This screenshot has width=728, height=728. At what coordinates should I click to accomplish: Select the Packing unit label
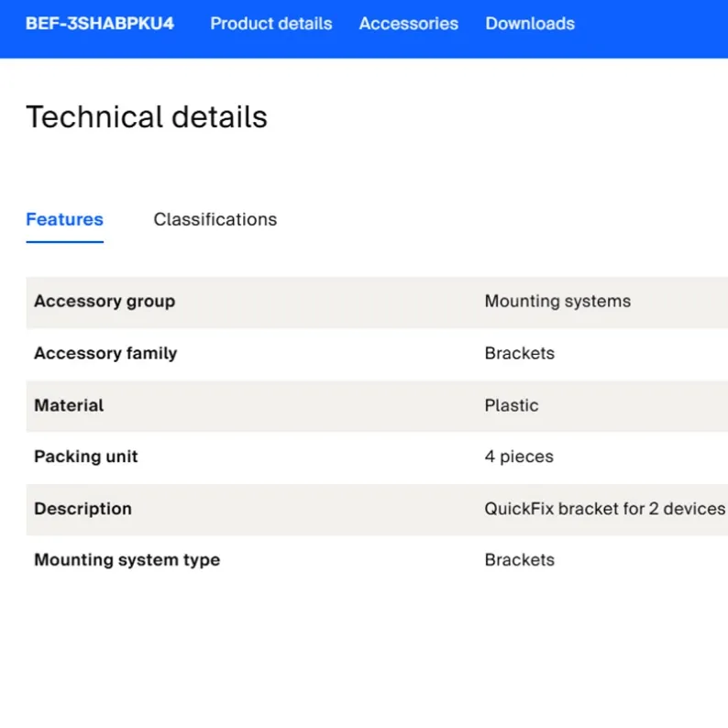[86, 457]
